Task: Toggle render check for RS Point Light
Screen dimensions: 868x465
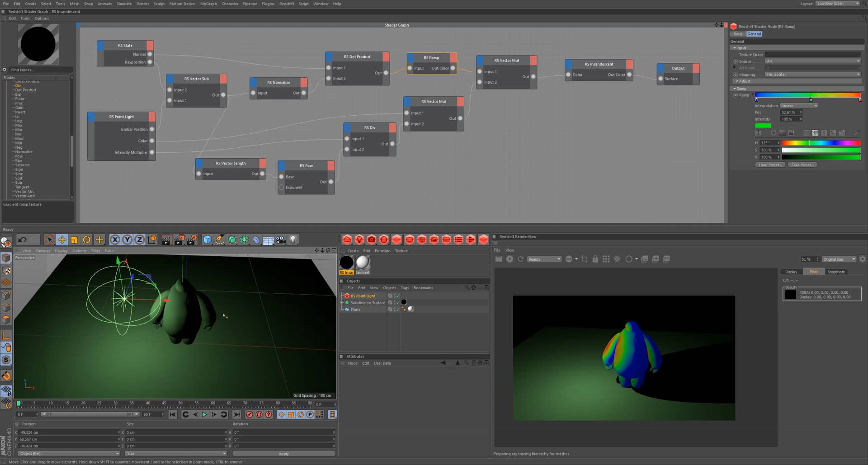Action: click(x=397, y=296)
